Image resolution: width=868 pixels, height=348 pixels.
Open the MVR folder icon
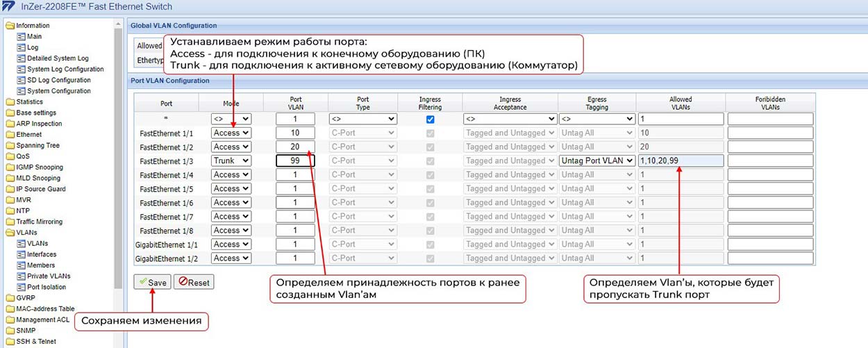tap(10, 200)
